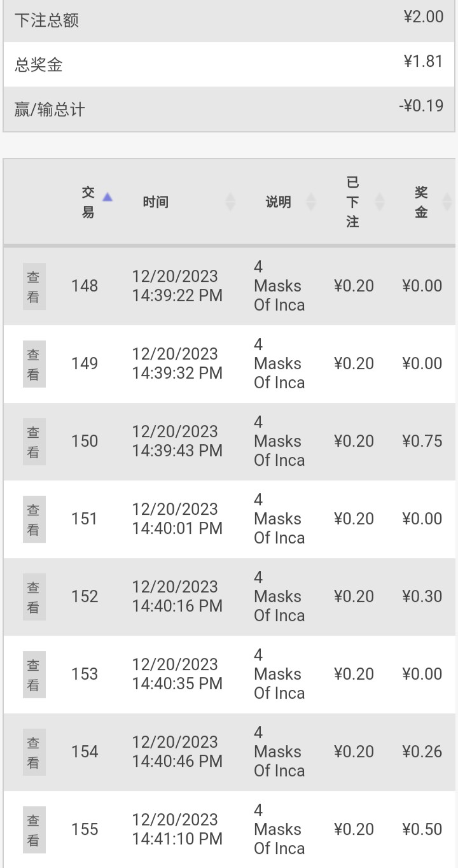Viewport: 458px width, 868px height.
Task: Select timestamp 14:41:10 PM row cell
Action: point(177,830)
